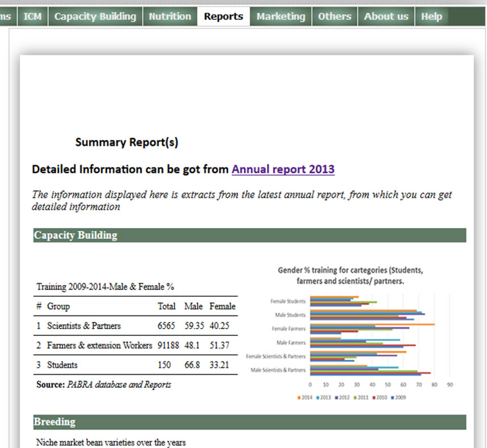The height and width of the screenshot is (448, 487).
Task: Open the ICM tab
Action: pos(32,16)
